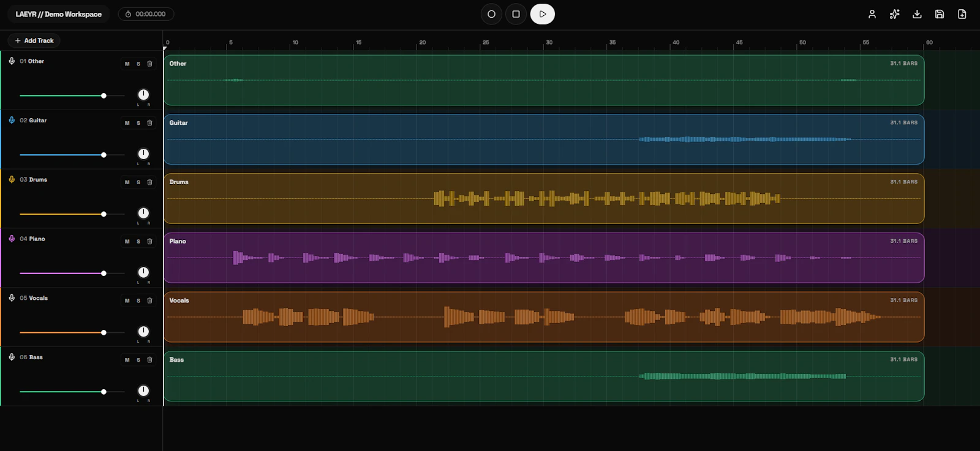
Task: Delete the 04 Piano track with its trash icon
Action: click(149, 242)
